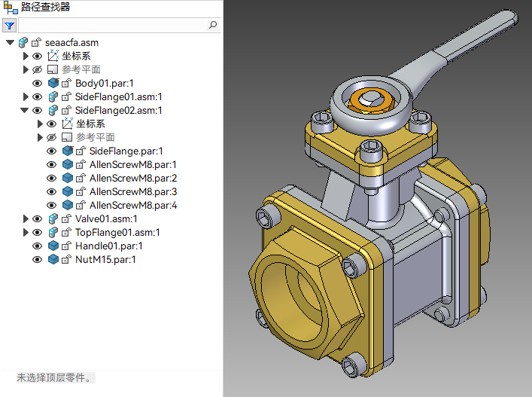Click the AllenScrewM8.par:4 part icon
The height and width of the screenshot is (397, 532).
tap(68, 206)
